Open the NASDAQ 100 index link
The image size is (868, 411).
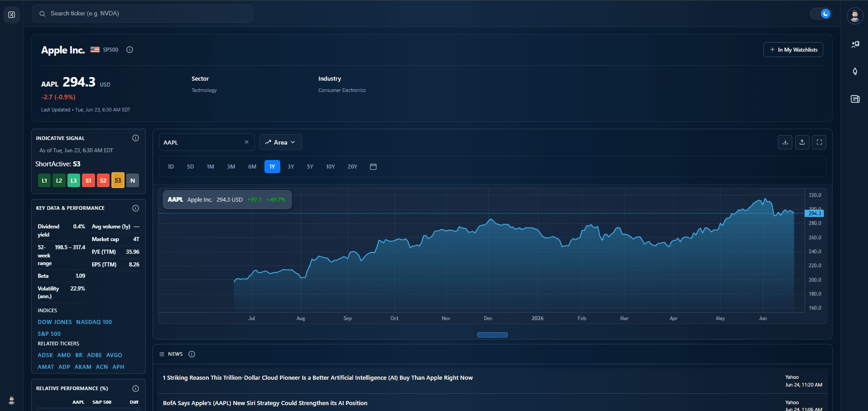(94, 322)
